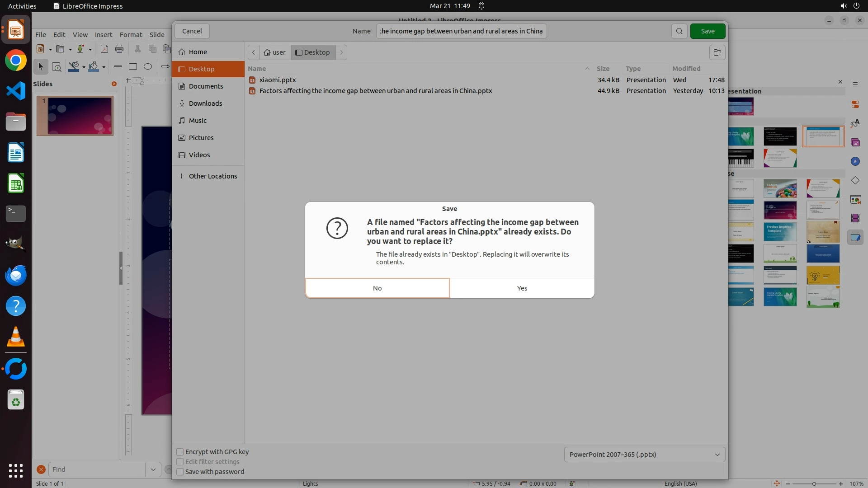Click No in the replace dialog

coord(377,288)
